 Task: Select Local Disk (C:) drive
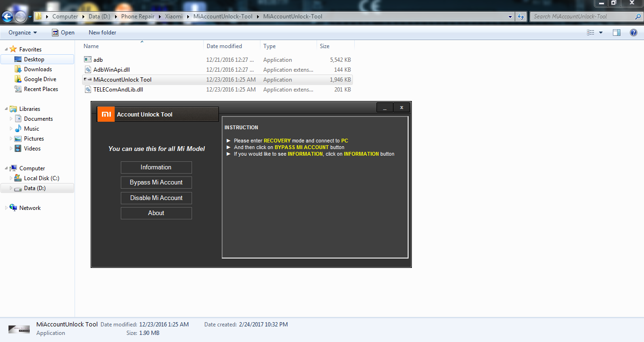42,178
